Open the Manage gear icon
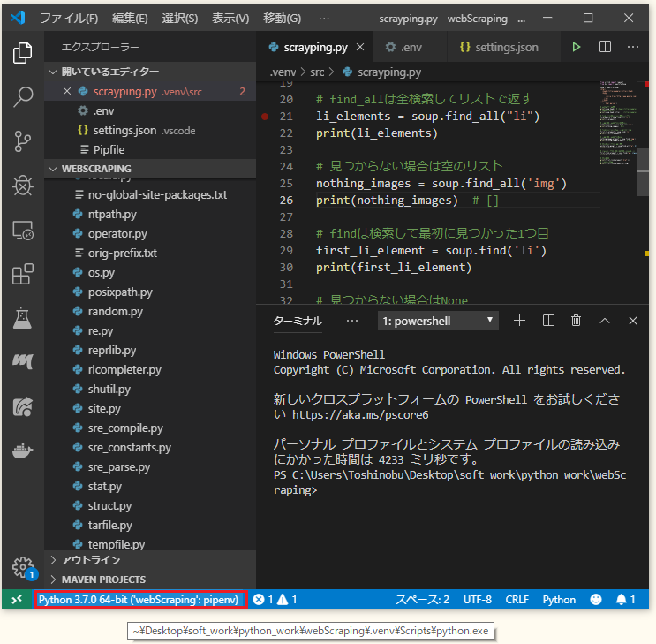This screenshot has height=644, width=656. coord(23,567)
